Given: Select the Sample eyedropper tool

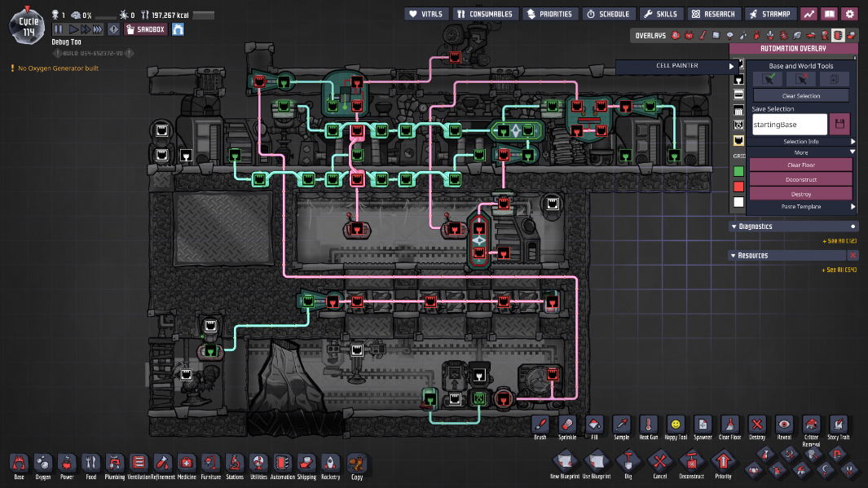Looking at the screenshot, I should 621,425.
